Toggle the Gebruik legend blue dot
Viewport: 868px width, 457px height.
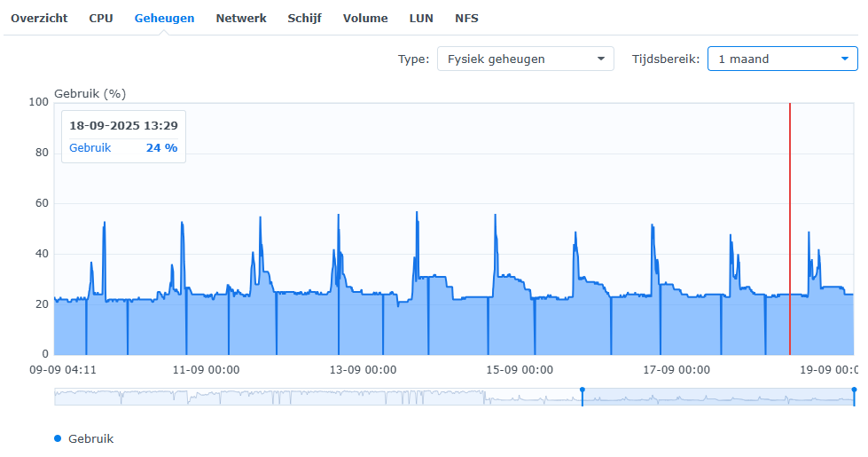[x=59, y=438]
